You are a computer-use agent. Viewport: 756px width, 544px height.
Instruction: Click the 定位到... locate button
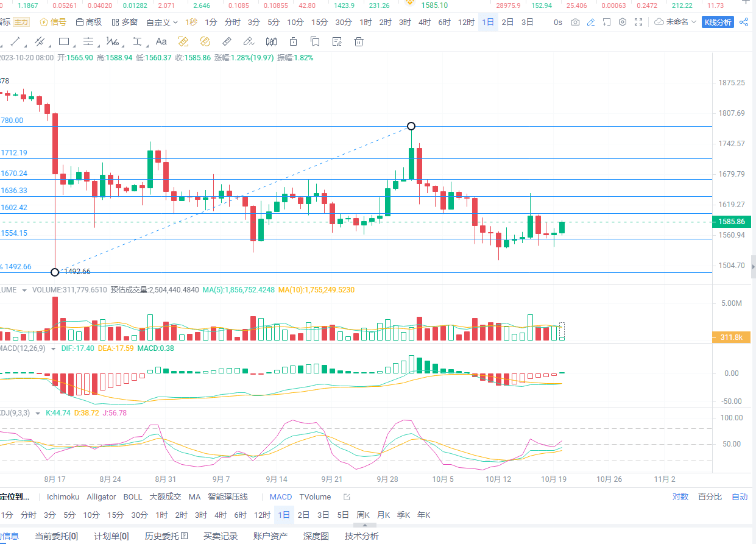(x=14, y=496)
